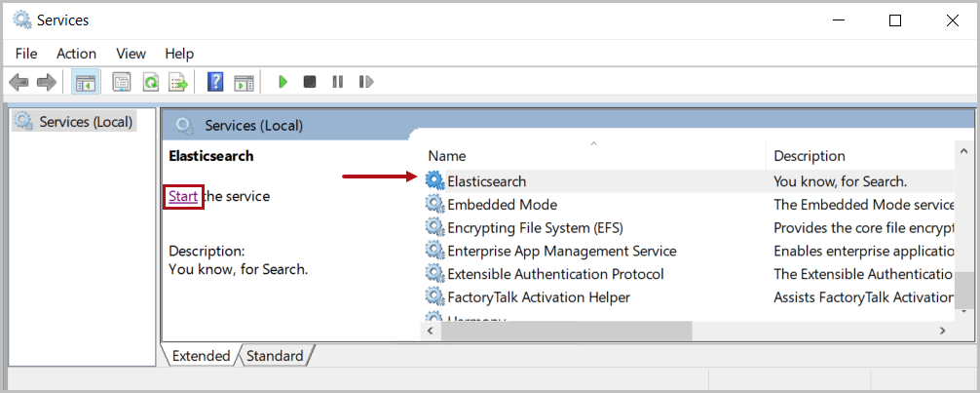This screenshot has width=980, height=393.
Task: Click the horizontal scrollbar right arrow
Action: pyautogui.click(x=943, y=331)
